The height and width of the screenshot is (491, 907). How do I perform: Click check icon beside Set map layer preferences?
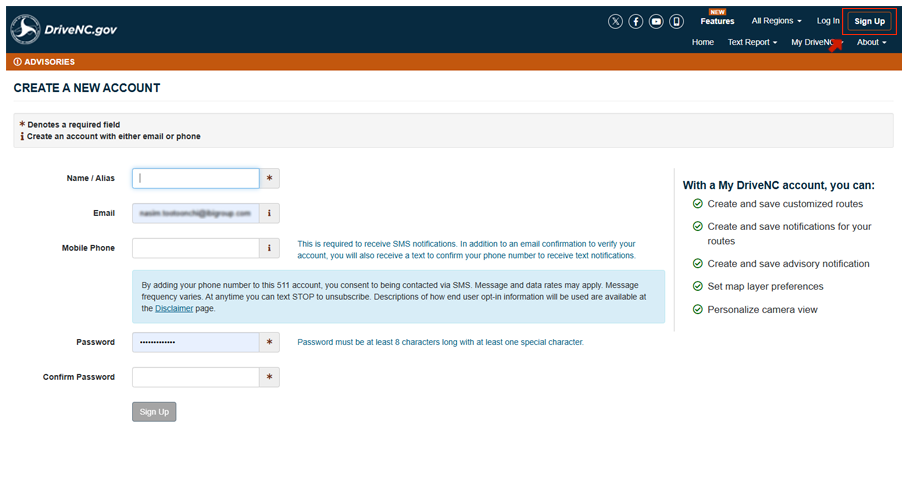[x=698, y=286]
